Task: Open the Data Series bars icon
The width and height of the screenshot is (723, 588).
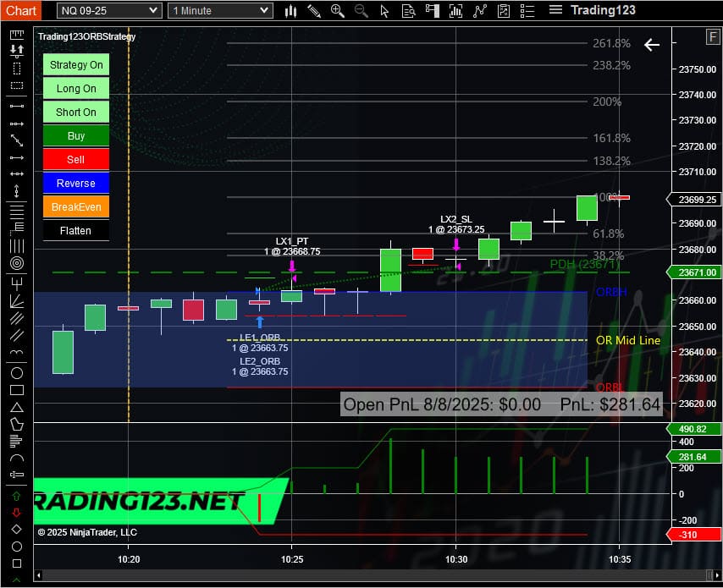Action: [455, 11]
